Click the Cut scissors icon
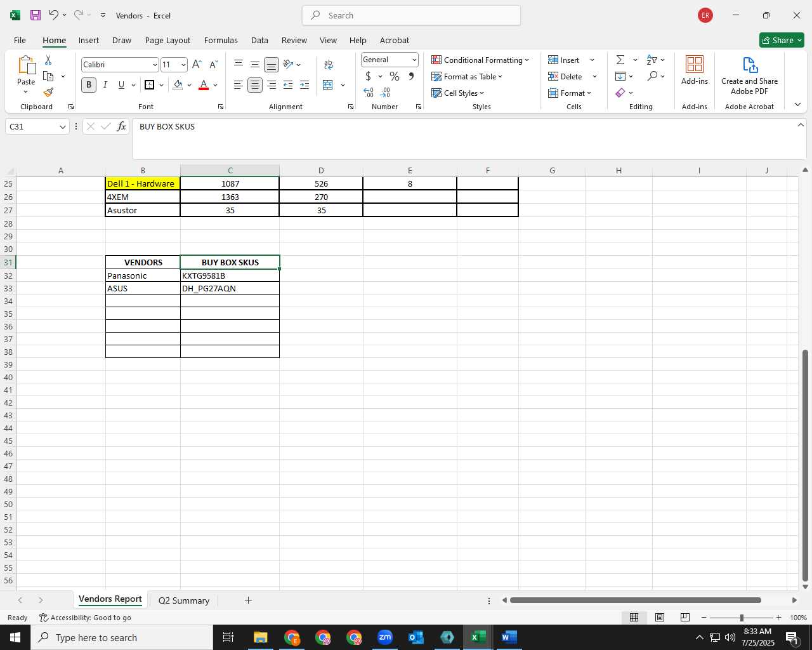This screenshot has width=812, height=650. pyautogui.click(x=48, y=60)
